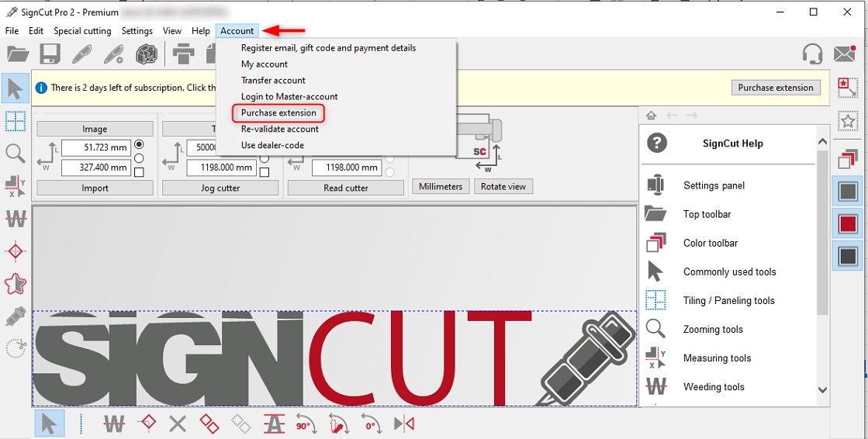Click the star selection icon in right sidebar
The height and width of the screenshot is (439, 868).
(x=848, y=88)
